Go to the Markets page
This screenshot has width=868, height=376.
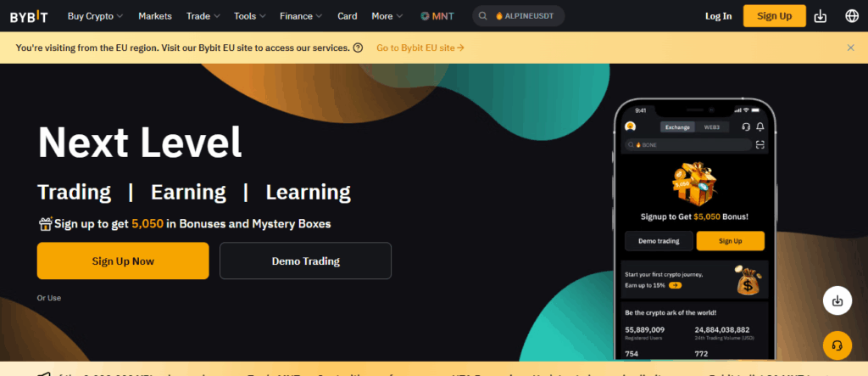[x=154, y=16]
